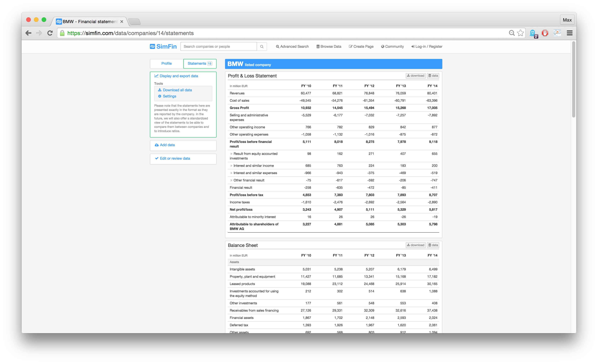Image resolution: width=598 pixels, height=364 pixels.
Task: Expand the Other financial result row
Action: tap(231, 180)
